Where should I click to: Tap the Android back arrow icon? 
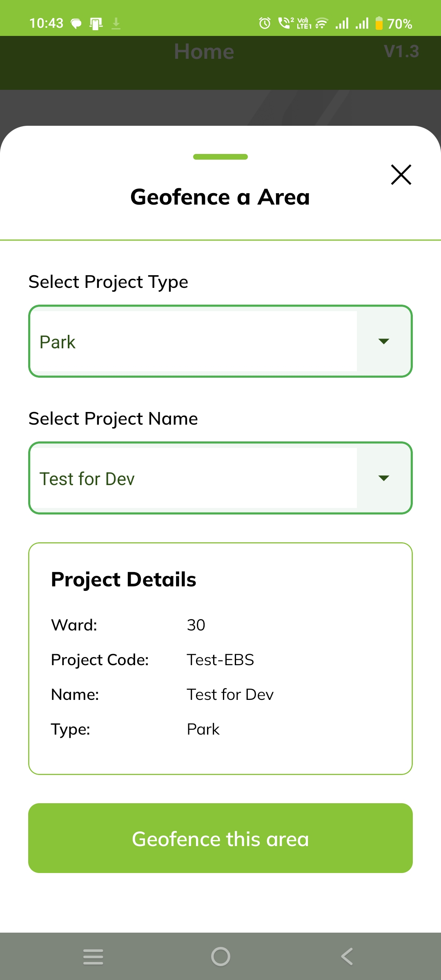tap(347, 956)
